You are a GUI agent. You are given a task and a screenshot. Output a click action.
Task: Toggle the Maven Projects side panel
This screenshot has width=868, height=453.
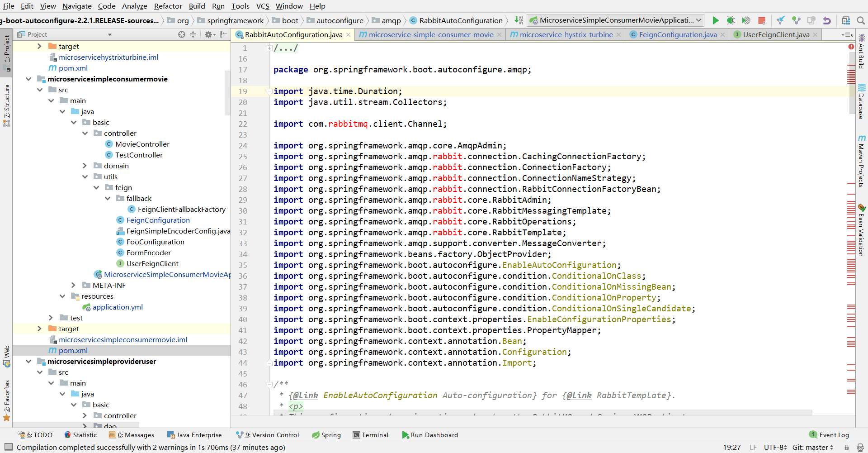click(862, 161)
